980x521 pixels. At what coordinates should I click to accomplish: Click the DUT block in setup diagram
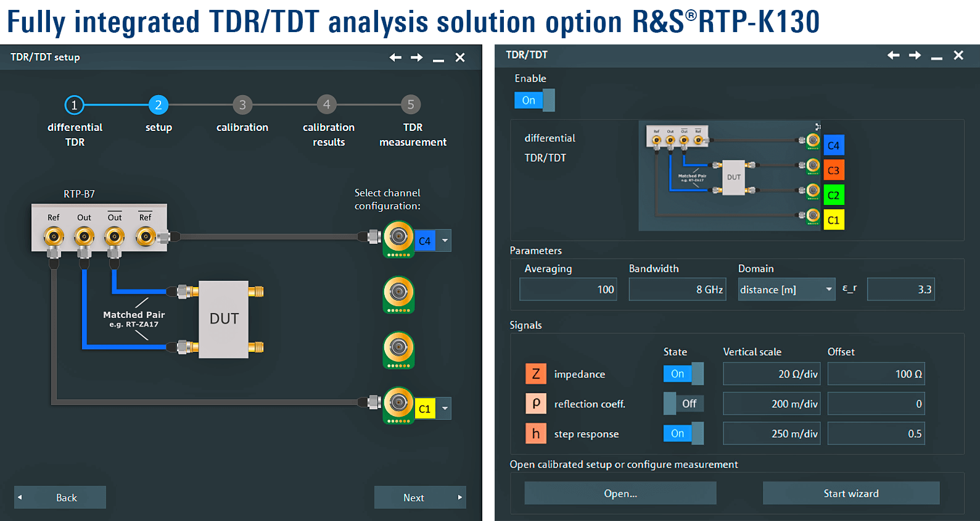tap(224, 319)
